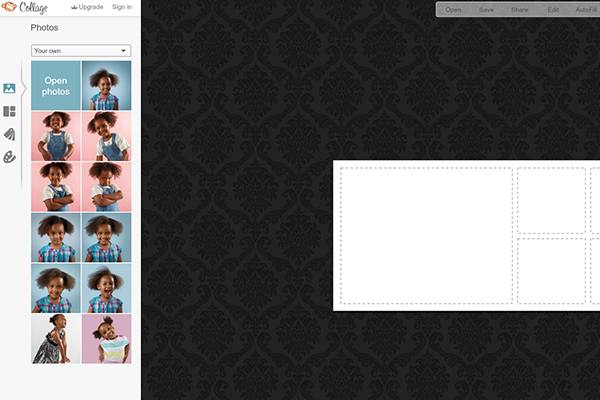Select the girl in black dress thumbnail
The image size is (600, 400).
coord(55,339)
